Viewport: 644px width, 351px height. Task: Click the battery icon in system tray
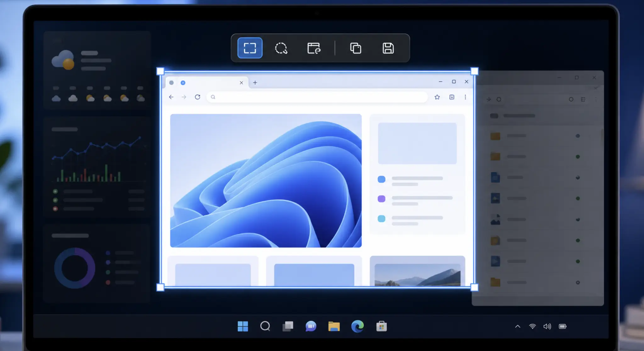(x=563, y=326)
